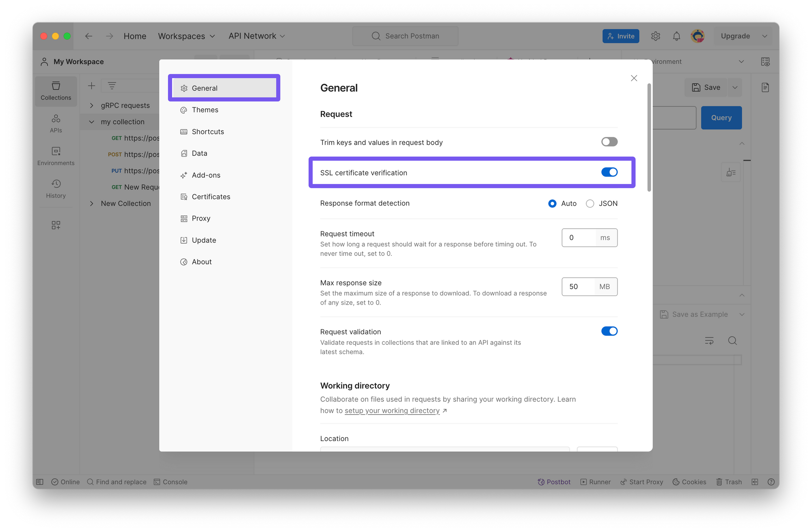Turn off Request validation toggle
Viewport: 812px width, 532px height.
tap(609, 331)
